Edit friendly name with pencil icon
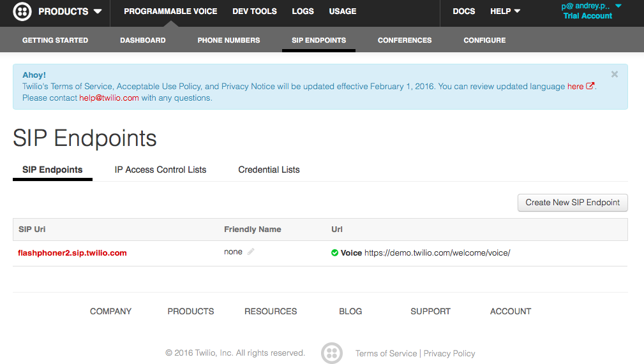The height and width of the screenshot is (364, 644). coord(251,252)
